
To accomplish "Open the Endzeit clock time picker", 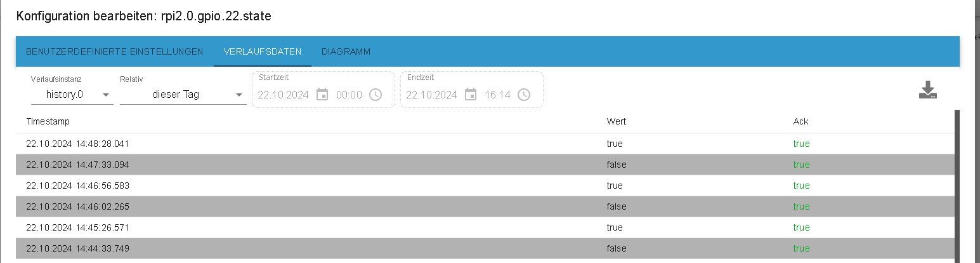I will [524, 95].
